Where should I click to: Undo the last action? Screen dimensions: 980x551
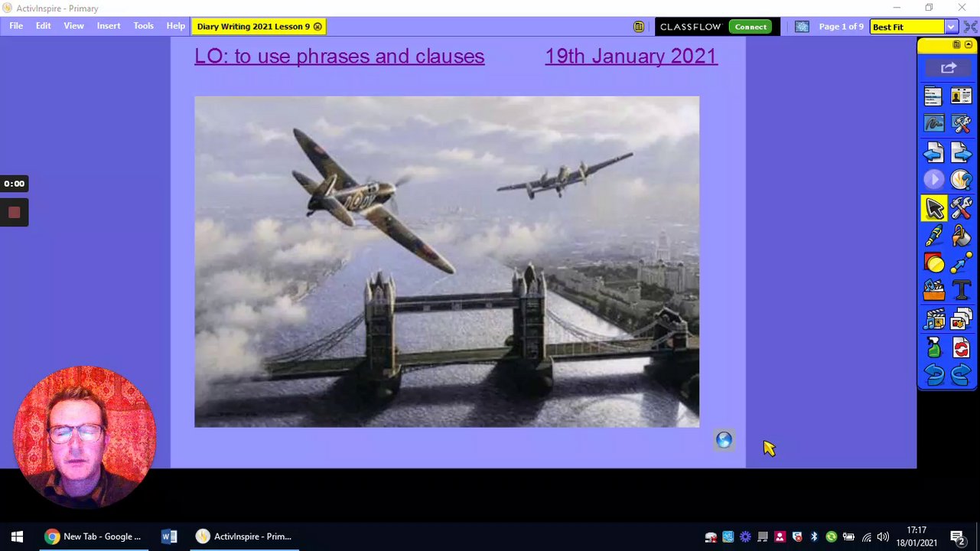click(x=933, y=375)
